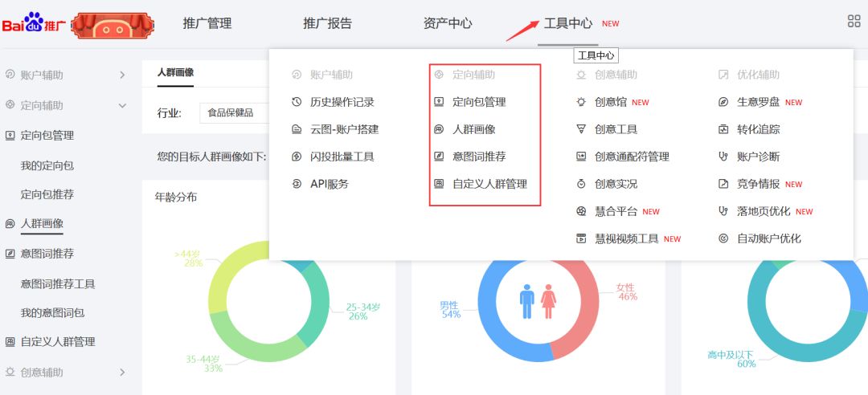868x395 pixels.
Task: Expand 账户辅助 in the left sidebar
Action: click(67, 75)
